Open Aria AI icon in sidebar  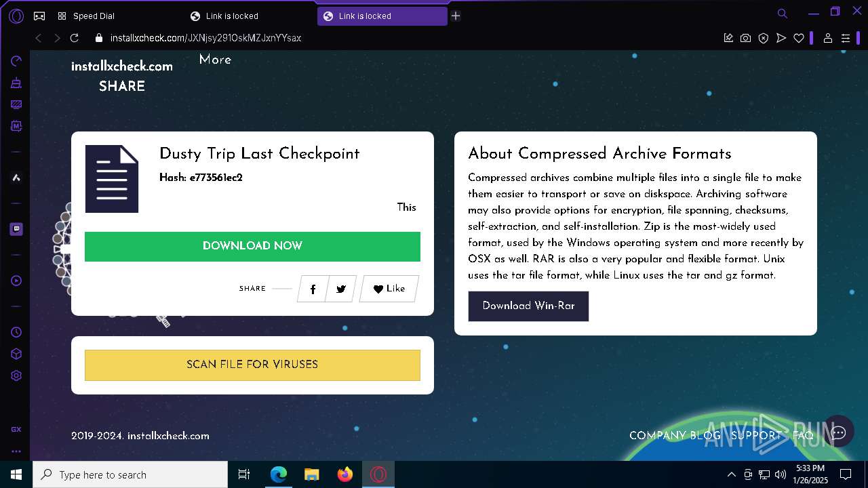coord(16,178)
